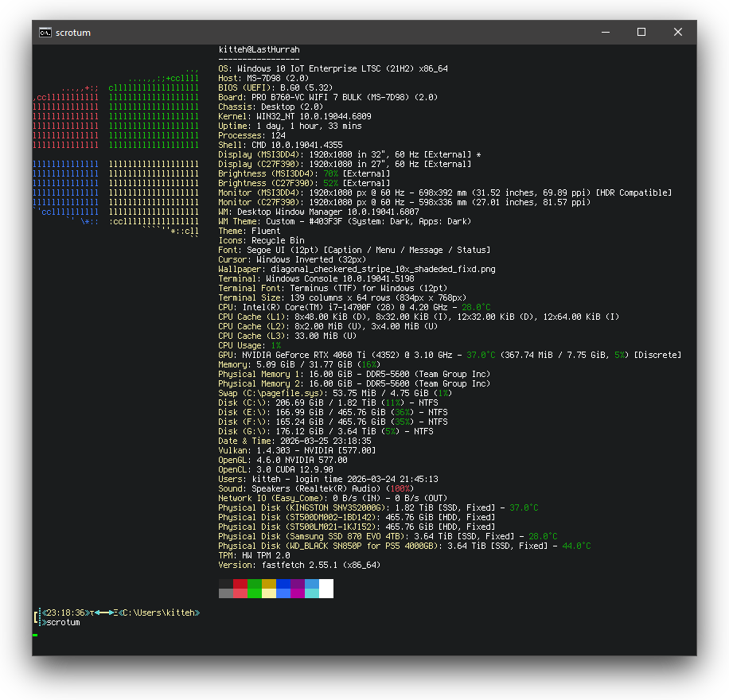This screenshot has width=729, height=700.
Task: Click the CPU Usage: 1% line
Action: [x=250, y=345]
